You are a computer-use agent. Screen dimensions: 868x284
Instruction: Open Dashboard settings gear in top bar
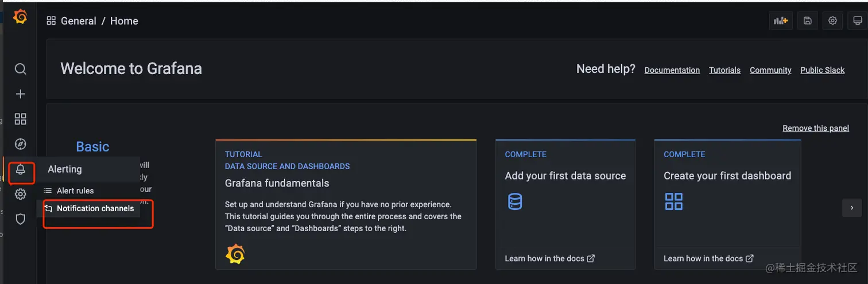pyautogui.click(x=832, y=21)
